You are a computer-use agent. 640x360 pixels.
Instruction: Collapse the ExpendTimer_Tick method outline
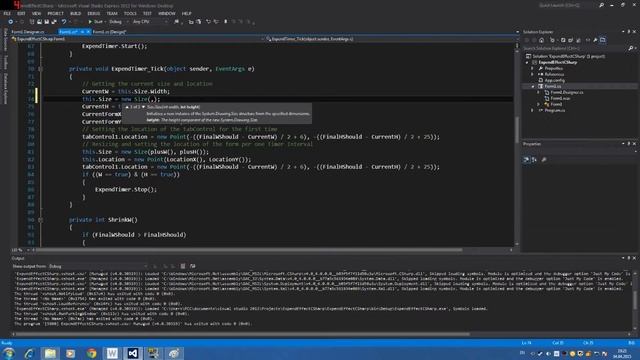(x=40, y=69)
